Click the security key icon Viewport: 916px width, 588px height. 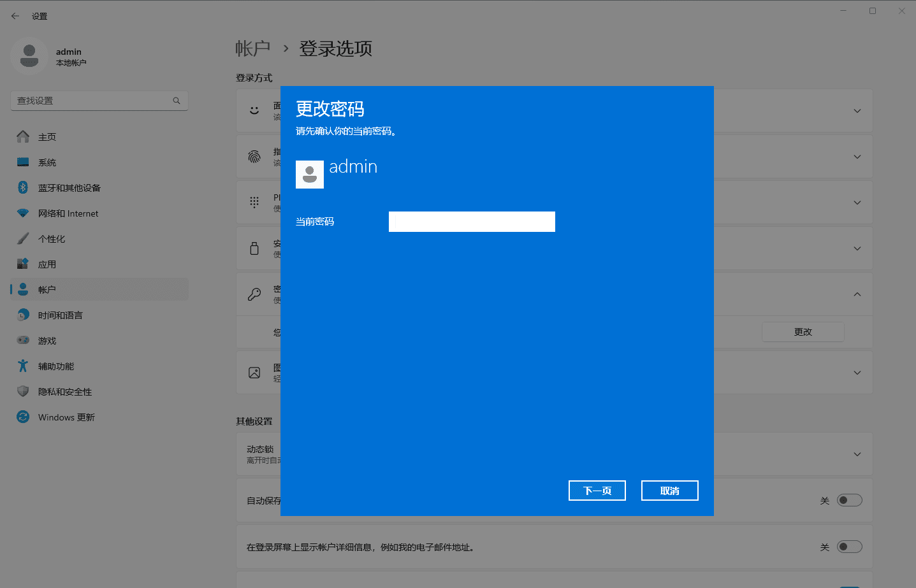pos(254,248)
